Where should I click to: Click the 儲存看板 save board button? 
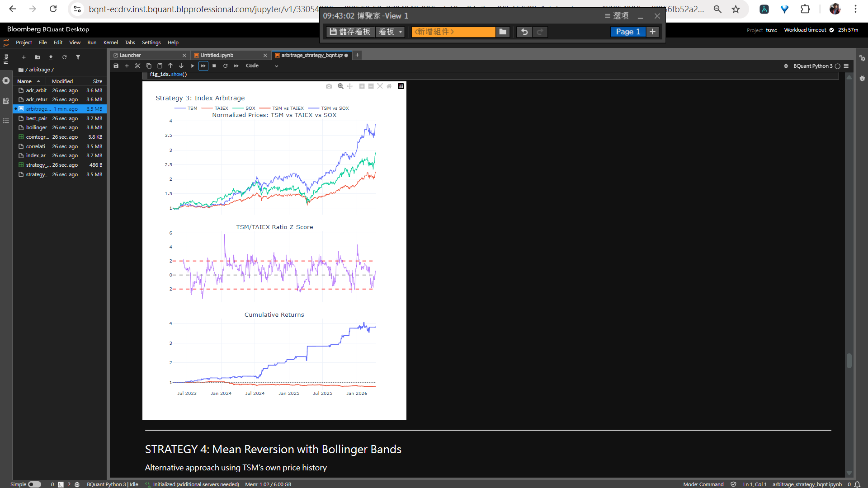pyautogui.click(x=350, y=32)
